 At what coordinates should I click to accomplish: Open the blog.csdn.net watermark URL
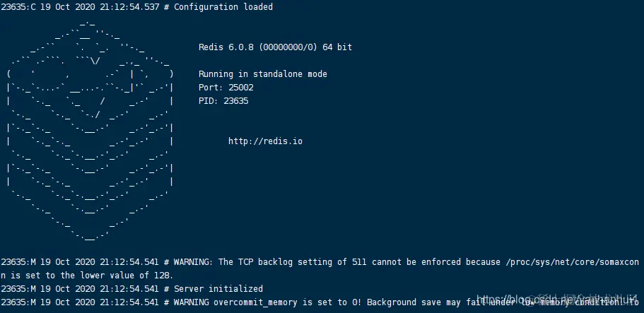coord(556,300)
